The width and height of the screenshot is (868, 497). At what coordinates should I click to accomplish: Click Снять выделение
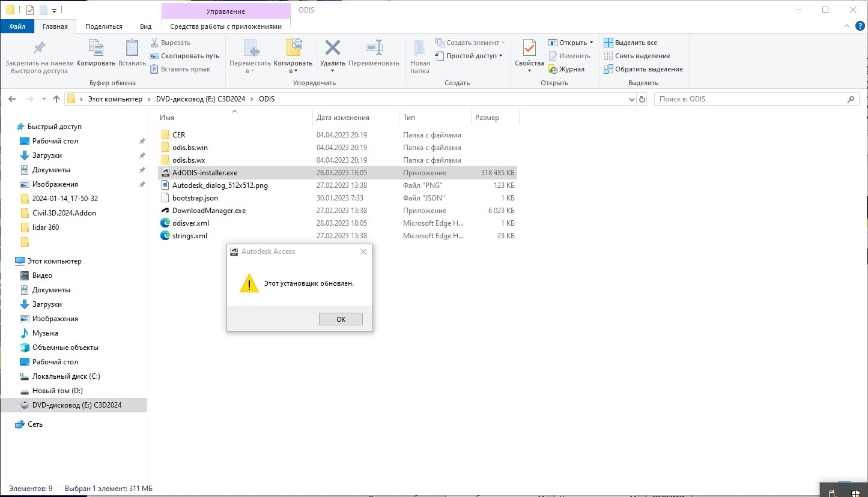click(637, 56)
